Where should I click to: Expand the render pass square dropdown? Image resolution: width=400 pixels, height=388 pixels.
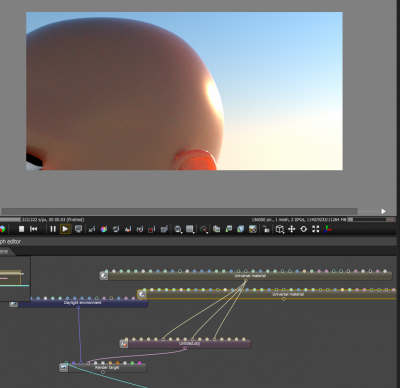pos(190,229)
